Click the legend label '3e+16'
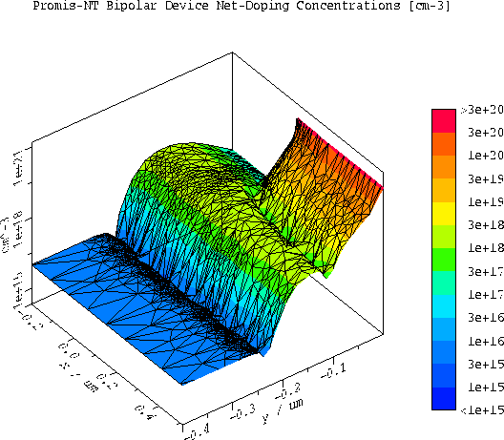 point(485,318)
